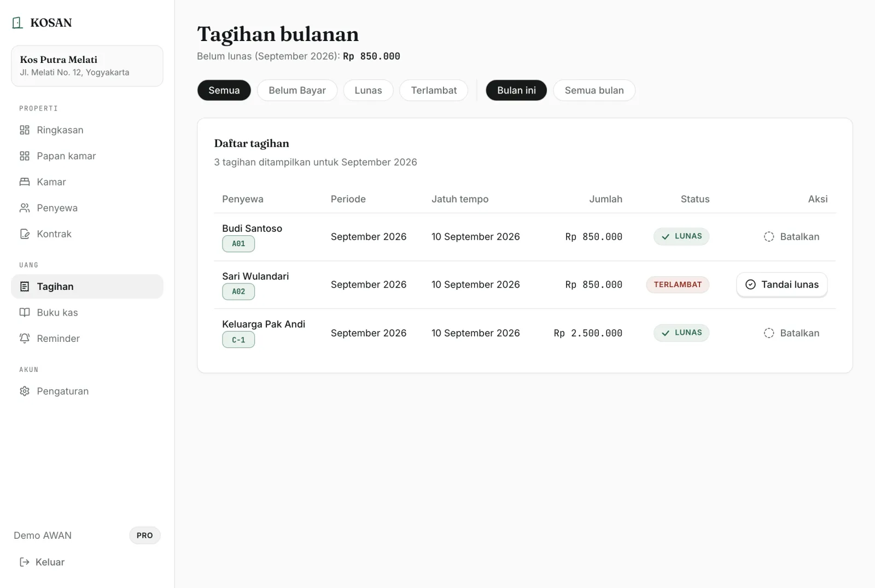Click the Papan kamar grid icon
This screenshot has height=588, width=875.
click(x=25, y=156)
